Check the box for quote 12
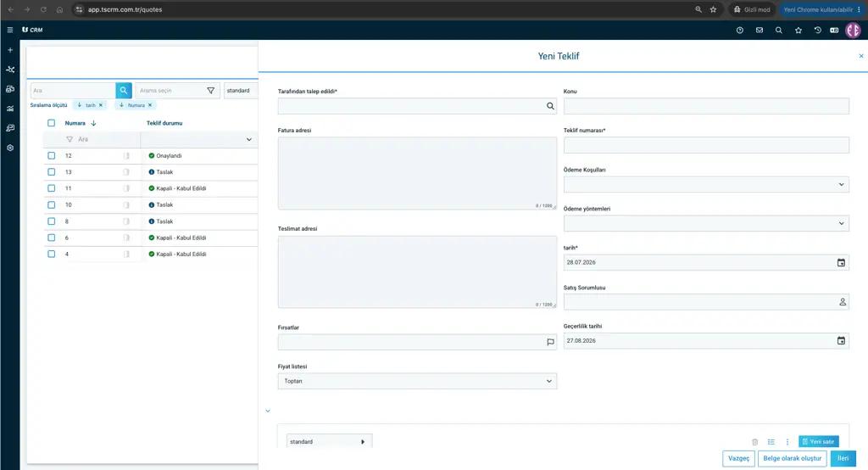The image size is (868, 470). pos(52,156)
